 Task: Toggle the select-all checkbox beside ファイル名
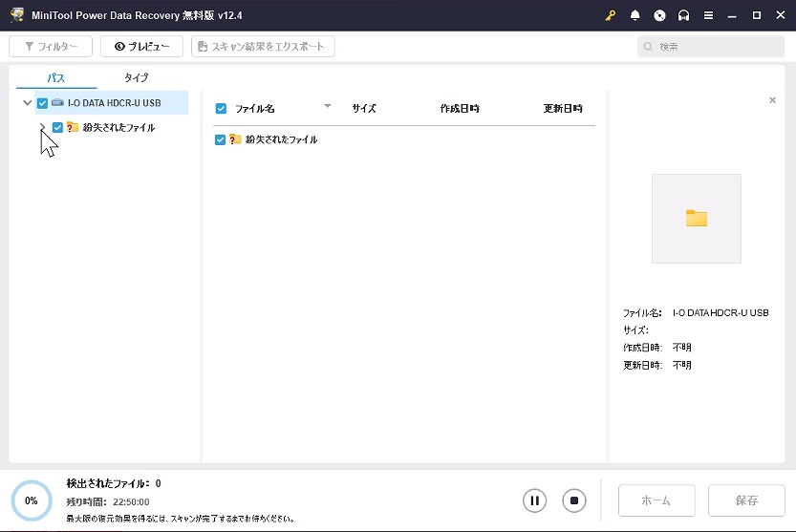click(x=221, y=108)
